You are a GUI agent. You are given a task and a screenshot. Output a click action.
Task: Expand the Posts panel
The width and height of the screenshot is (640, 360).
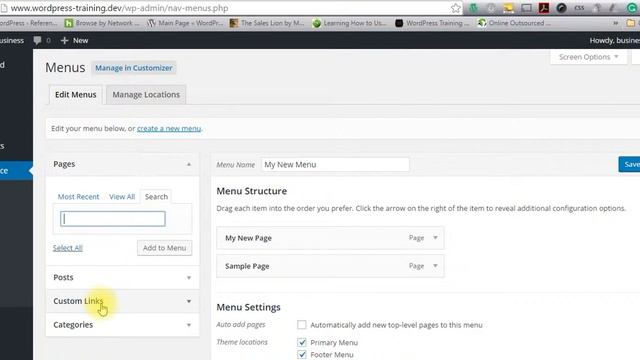[122, 278]
